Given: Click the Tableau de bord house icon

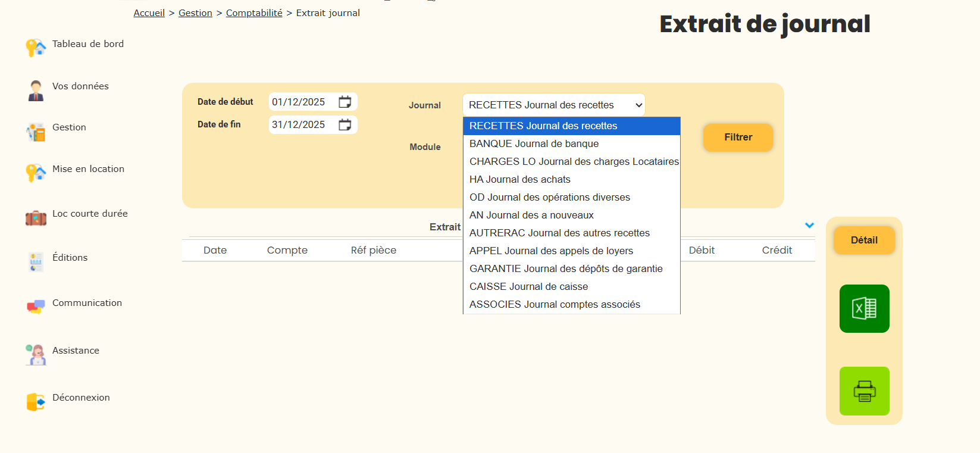Looking at the screenshot, I should (x=36, y=48).
